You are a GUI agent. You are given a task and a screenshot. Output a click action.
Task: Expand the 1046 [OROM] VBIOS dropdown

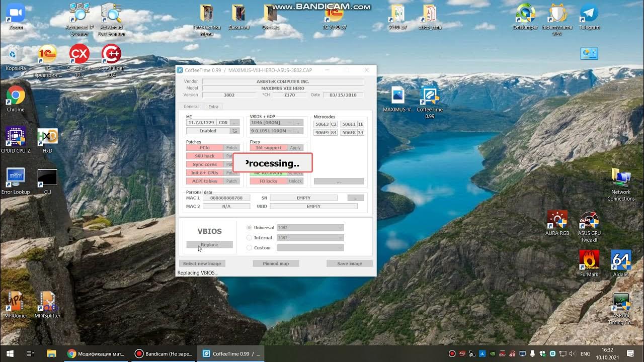tap(272, 122)
